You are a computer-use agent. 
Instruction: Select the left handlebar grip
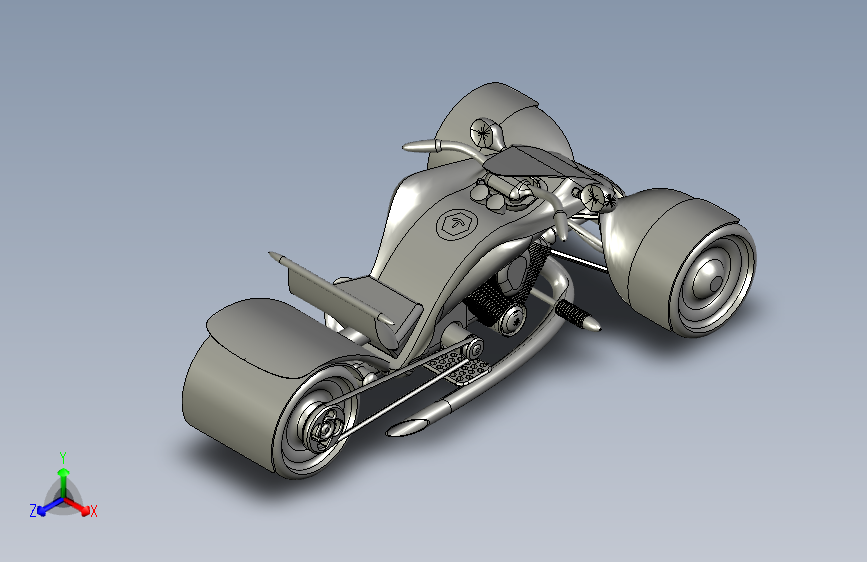(421, 147)
